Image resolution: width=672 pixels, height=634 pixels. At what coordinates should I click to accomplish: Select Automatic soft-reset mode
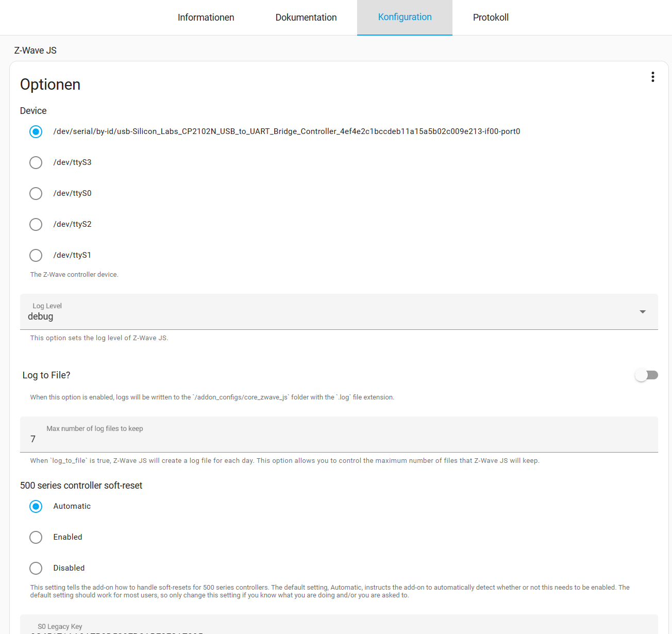coord(36,506)
